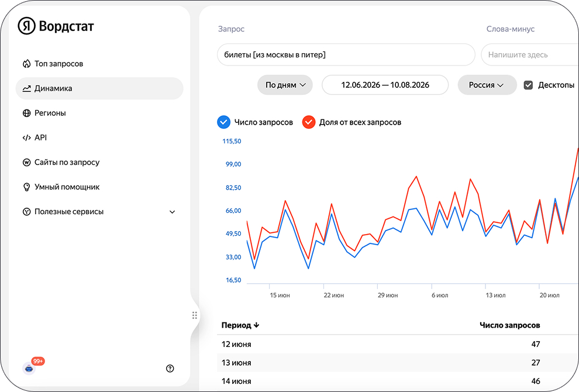The width and height of the screenshot is (579, 392).
Task: Click the 82,50 y-axis value
Action: (233, 188)
